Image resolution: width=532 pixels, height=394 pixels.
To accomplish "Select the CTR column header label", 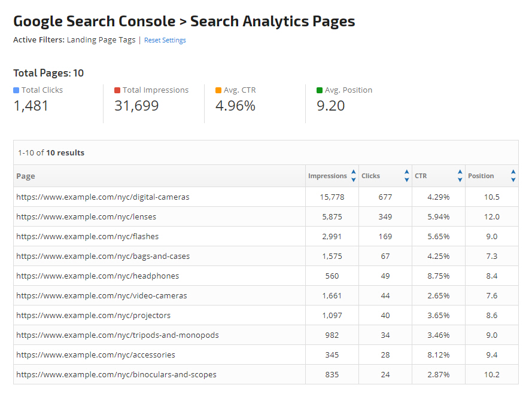I will point(420,176).
